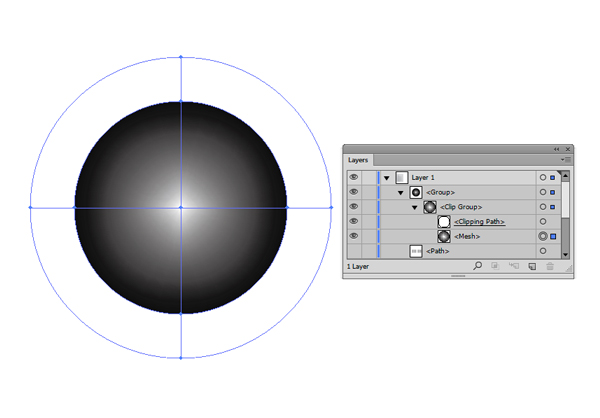Click the <Group> thumbnail
This screenshot has height=418, width=600.
416,192
